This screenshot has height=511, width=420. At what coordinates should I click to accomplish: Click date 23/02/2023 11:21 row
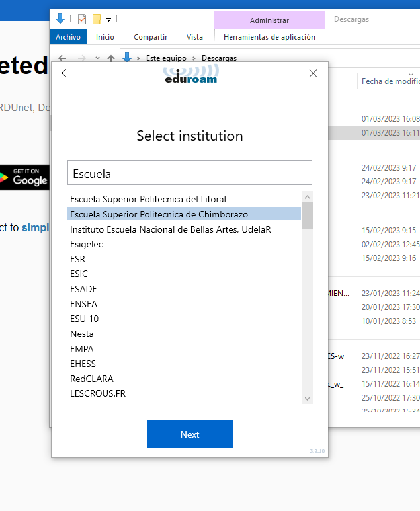391,195
